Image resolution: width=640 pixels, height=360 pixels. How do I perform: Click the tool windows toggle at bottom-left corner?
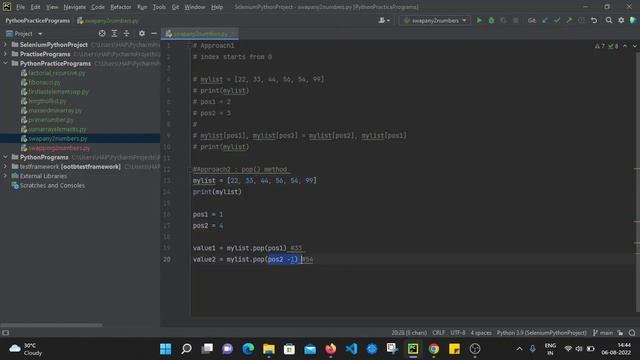point(5,333)
